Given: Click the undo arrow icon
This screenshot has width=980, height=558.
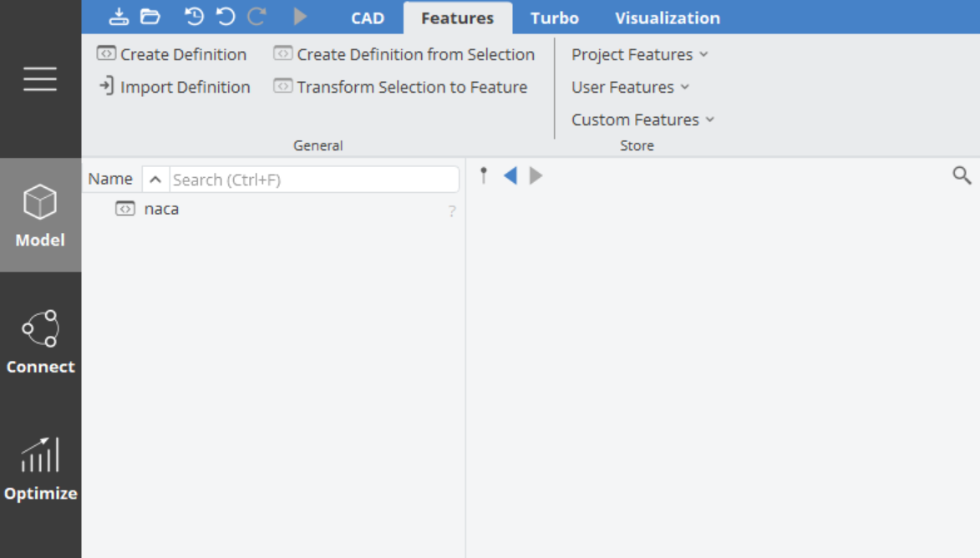Looking at the screenshot, I should tap(226, 17).
